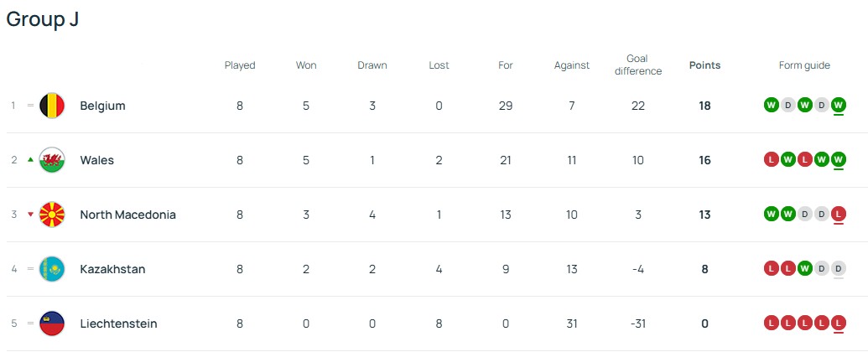Click North Macedonia's underlined latest loss badge
868x352 pixels.
[x=839, y=215]
